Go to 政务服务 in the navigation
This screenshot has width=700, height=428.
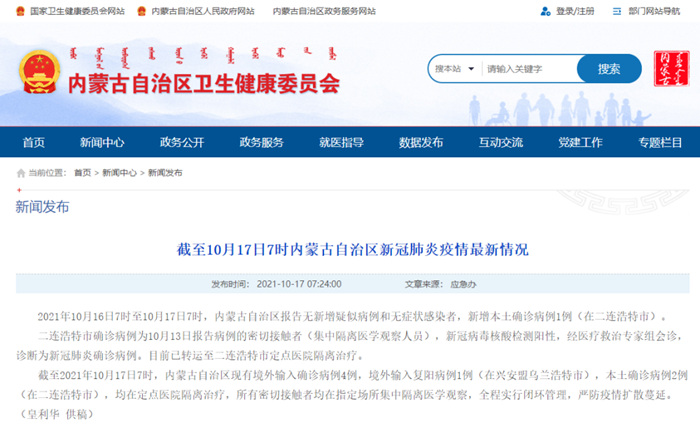(x=261, y=142)
